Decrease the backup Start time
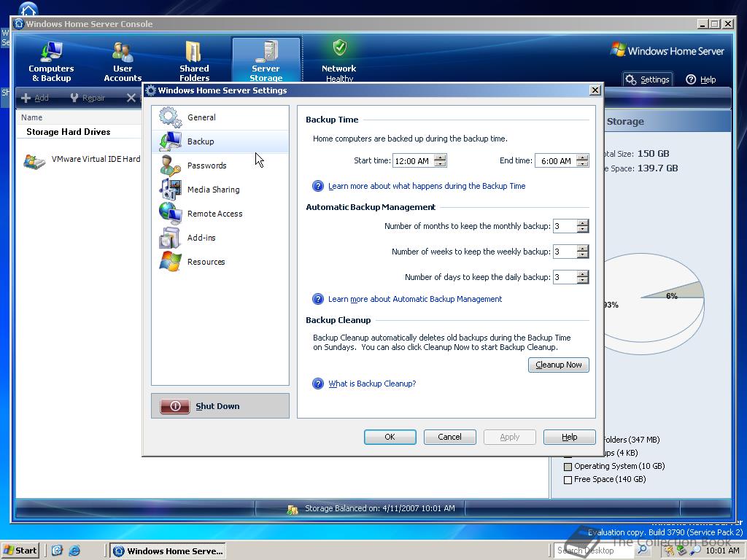This screenshot has height=560, width=747. coord(441,164)
